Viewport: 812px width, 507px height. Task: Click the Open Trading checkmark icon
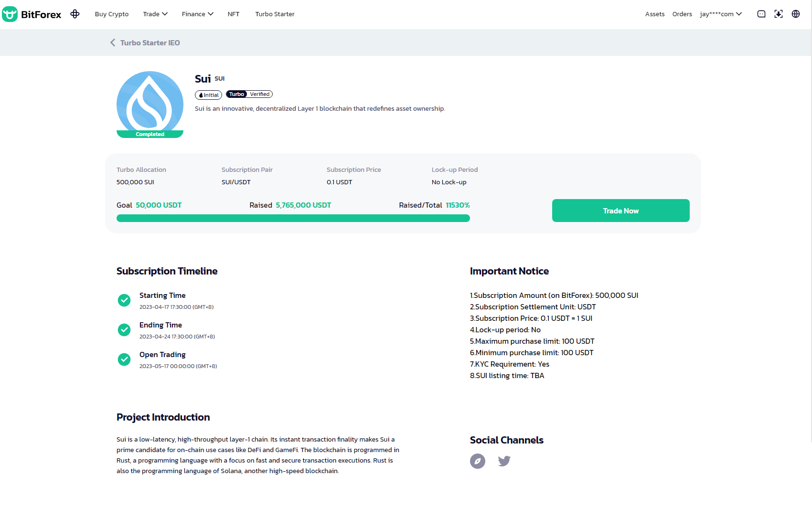point(124,359)
